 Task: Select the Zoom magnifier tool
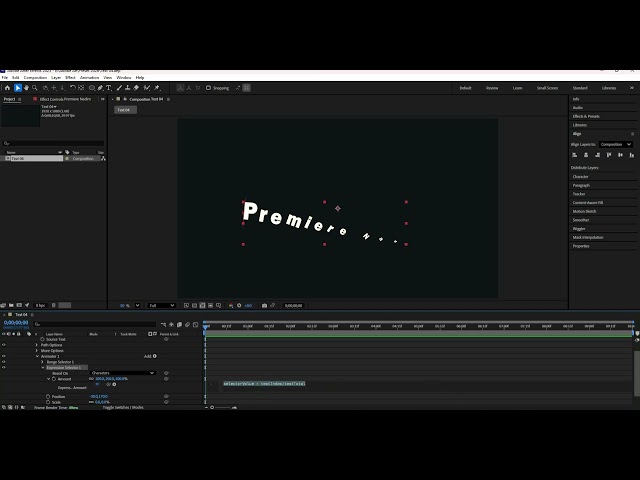(35, 88)
